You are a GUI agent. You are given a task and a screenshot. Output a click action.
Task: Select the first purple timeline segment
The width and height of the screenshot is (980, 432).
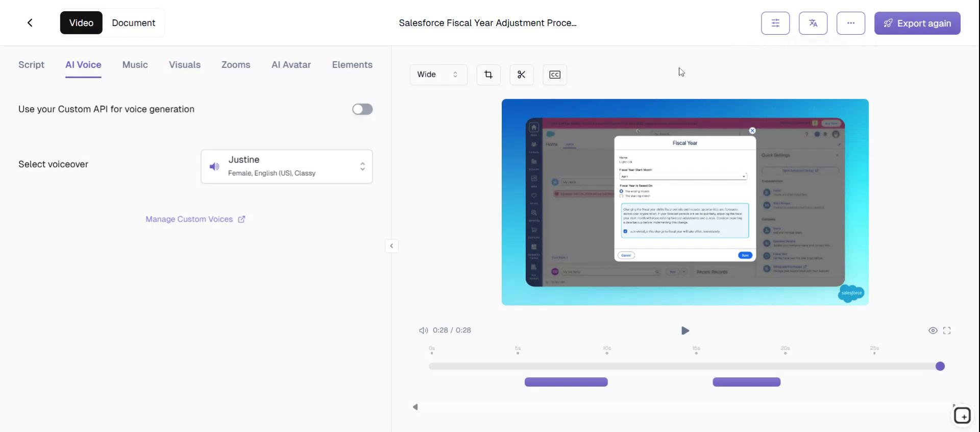(x=566, y=382)
